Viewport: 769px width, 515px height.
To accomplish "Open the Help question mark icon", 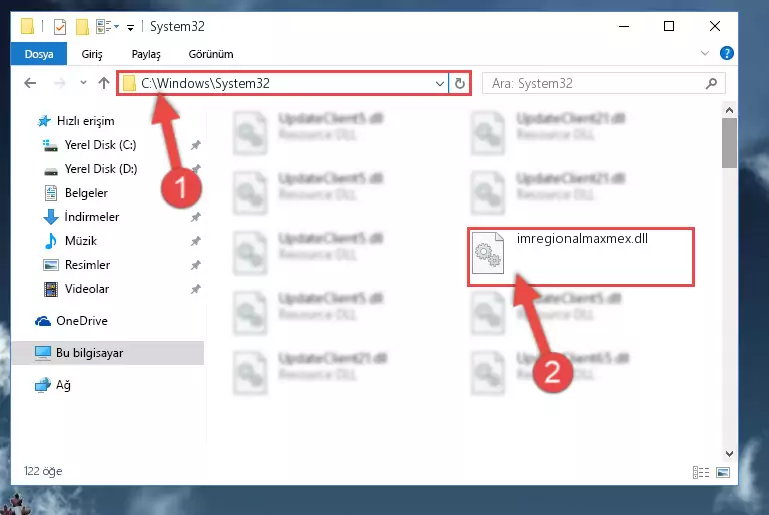I will click(727, 53).
